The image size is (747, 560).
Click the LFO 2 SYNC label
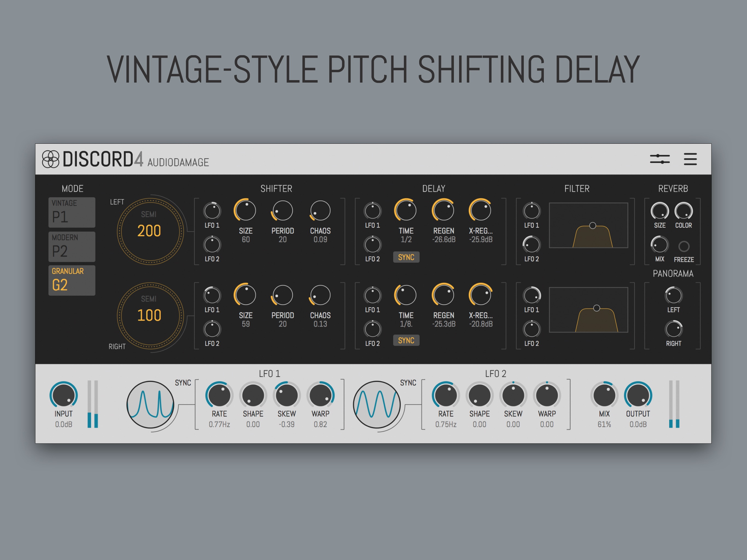pyautogui.click(x=408, y=383)
